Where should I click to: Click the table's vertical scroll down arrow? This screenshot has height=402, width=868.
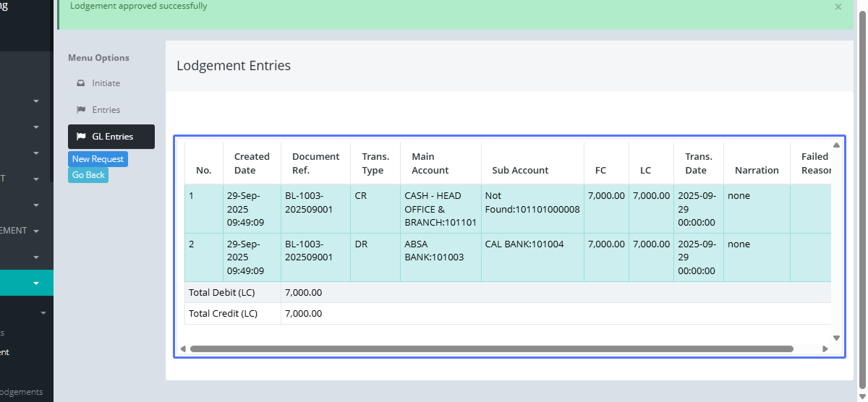pos(836,338)
